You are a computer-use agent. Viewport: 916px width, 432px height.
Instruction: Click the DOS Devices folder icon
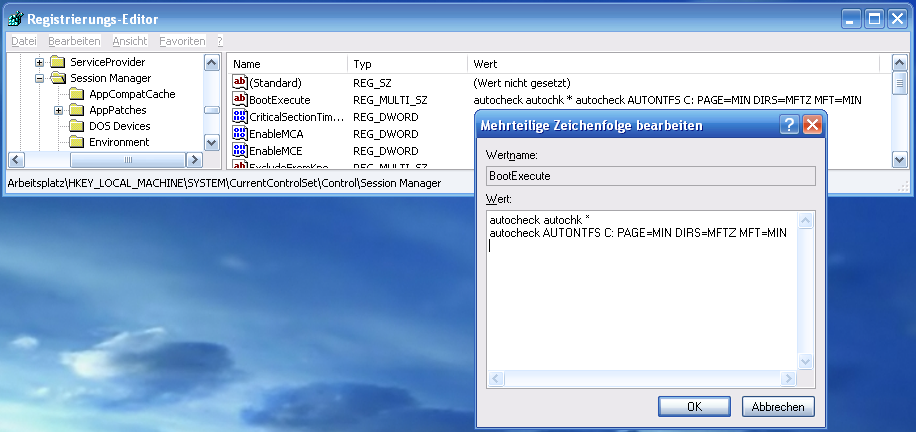(x=77, y=126)
